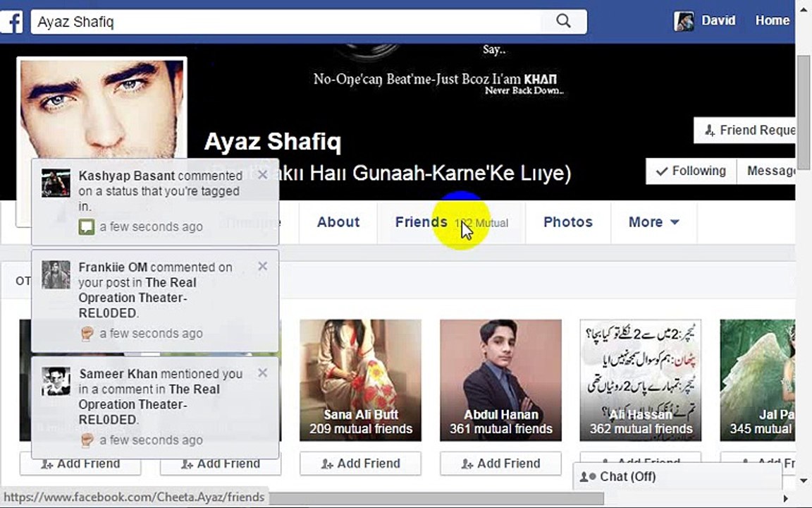The image size is (812, 508).
Task: Open Frankiie OM's avatar in notification
Action: (56, 274)
